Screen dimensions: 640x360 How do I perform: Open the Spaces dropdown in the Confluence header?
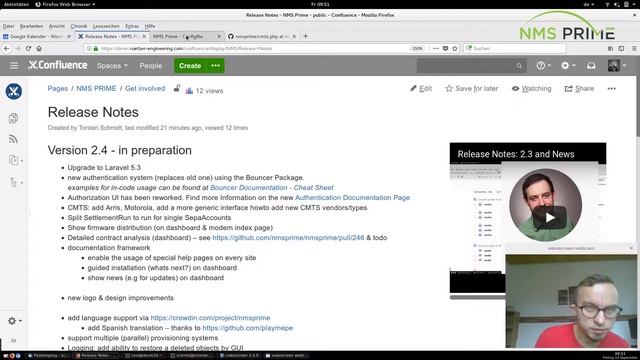click(x=112, y=66)
